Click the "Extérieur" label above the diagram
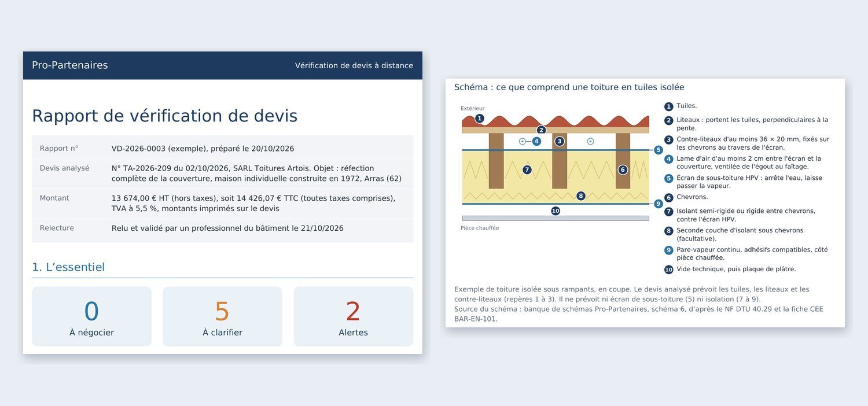 [x=473, y=108]
